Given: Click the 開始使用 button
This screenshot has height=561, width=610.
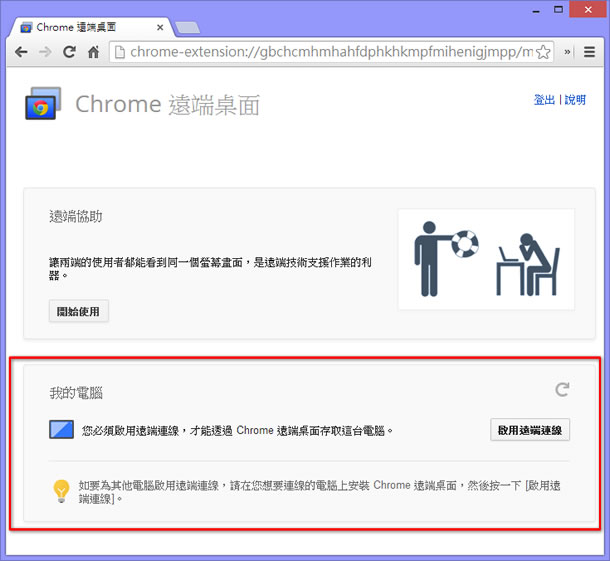Looking at the screenshot, I should (79, 311).
